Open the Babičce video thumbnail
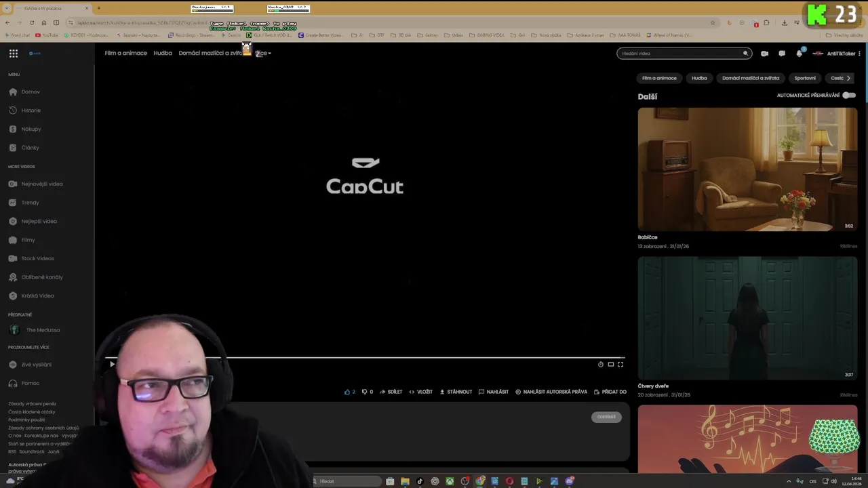868x488 pixels. click(x=747, y=169)
